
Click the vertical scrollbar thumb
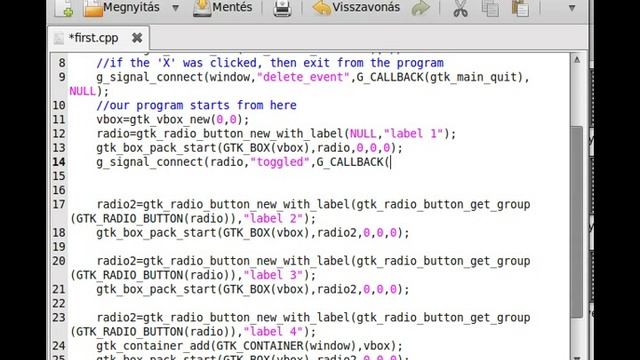coord(577,222)
